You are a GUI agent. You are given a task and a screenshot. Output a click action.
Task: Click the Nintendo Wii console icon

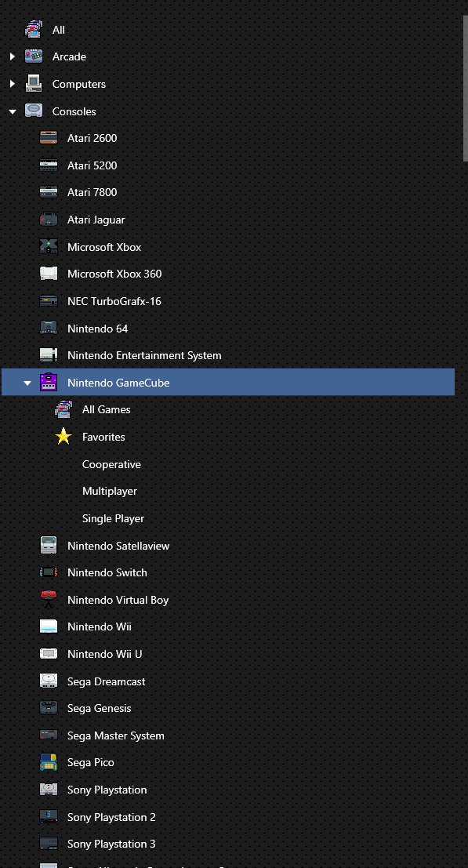point(49,626)
